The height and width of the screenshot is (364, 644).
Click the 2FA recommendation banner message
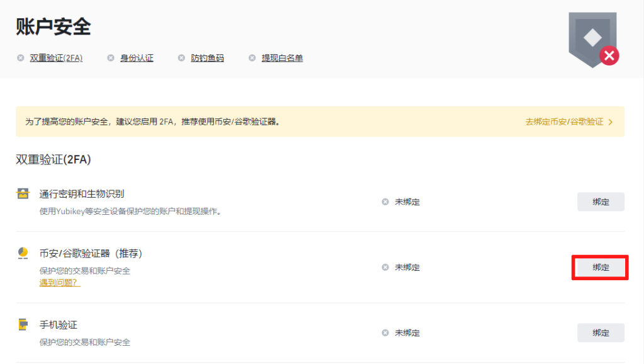(152, 122)
